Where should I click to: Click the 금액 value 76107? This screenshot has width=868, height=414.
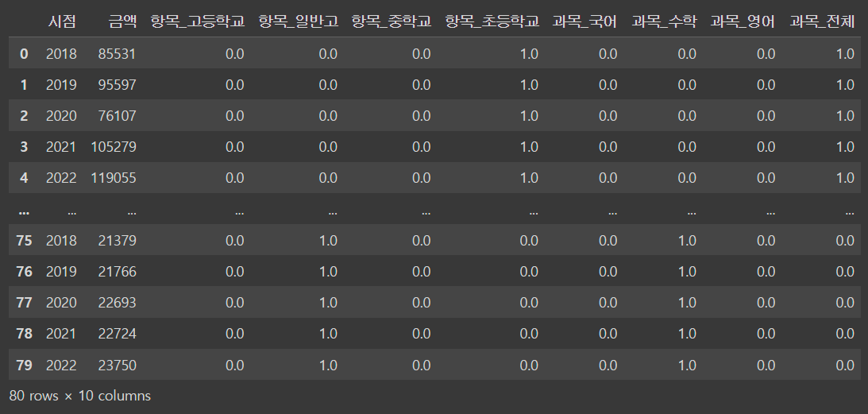click(x=117, y=116)
